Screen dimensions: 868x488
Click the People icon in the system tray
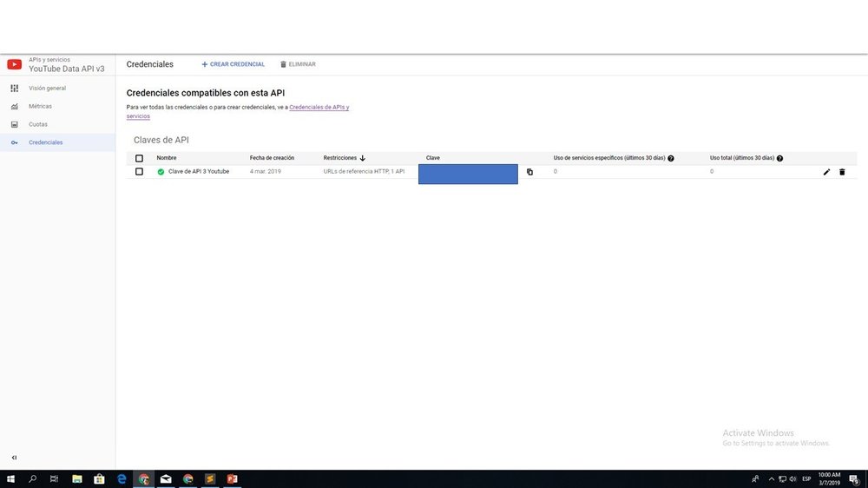pos(756,478)
